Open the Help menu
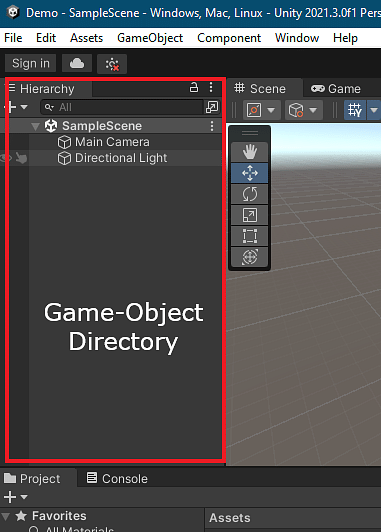The height and width of the screenshot is (532, 381). pos(345,38)
